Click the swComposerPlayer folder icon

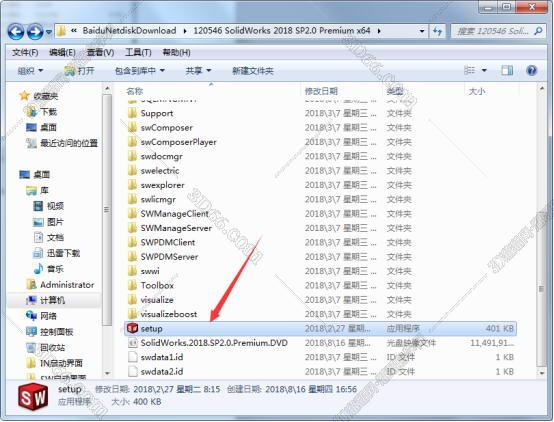(132, 142)
